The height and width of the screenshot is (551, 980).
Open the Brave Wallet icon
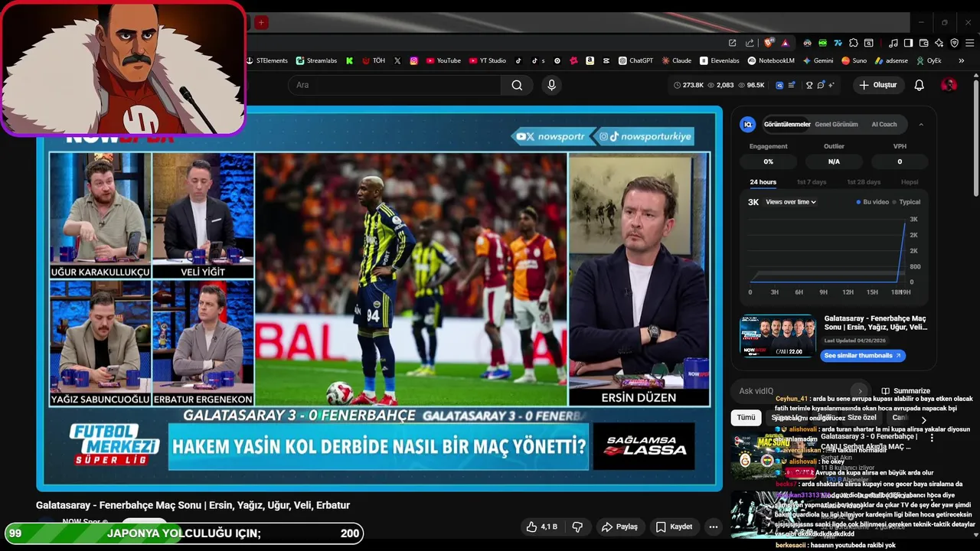click(x=923, y=43)
